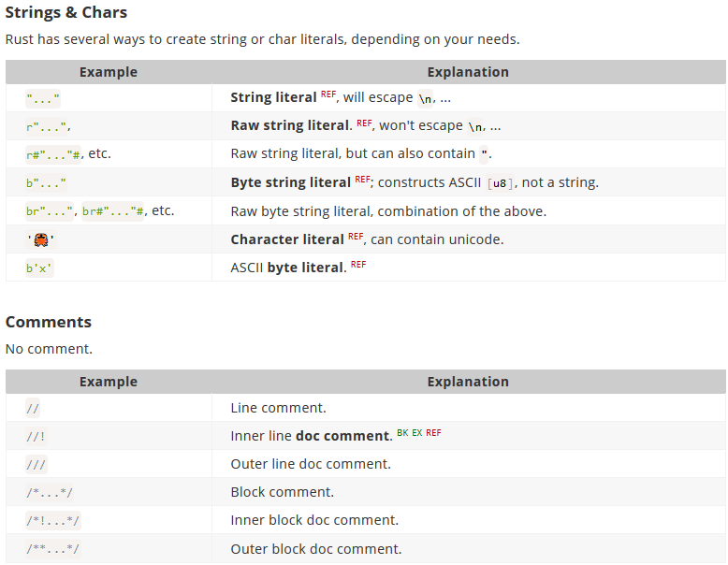728x565 pixels.
Task: Click the "Outer line doc comment." explanation
Action: 311,464
